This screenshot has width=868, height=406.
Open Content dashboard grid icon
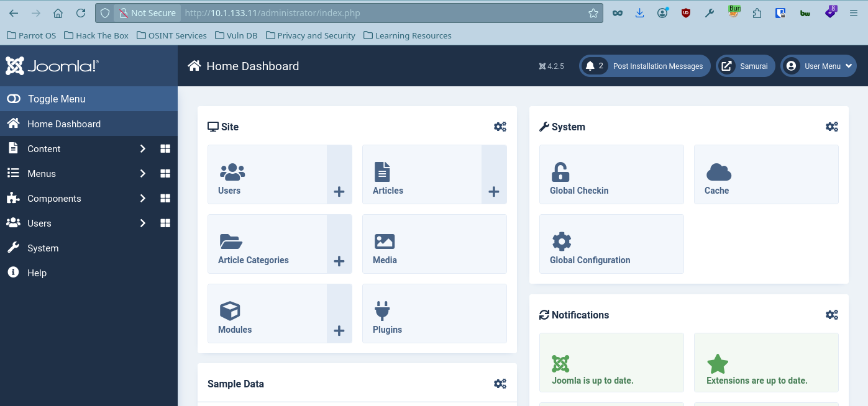[x=165, y=149]
